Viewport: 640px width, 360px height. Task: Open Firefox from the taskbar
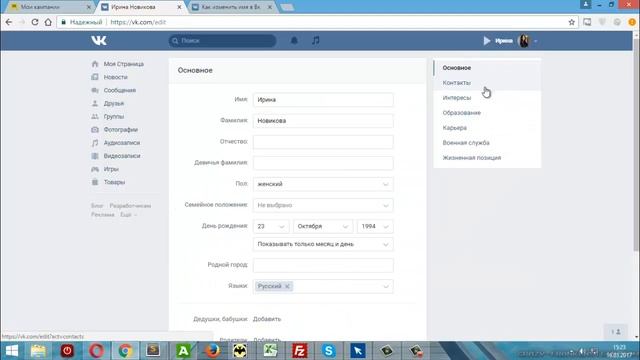pos(212,351)
